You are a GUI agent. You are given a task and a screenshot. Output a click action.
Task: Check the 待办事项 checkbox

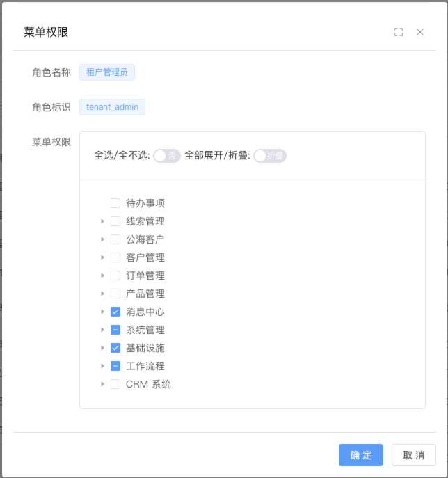pyautogui.click(x=115, y=203)
